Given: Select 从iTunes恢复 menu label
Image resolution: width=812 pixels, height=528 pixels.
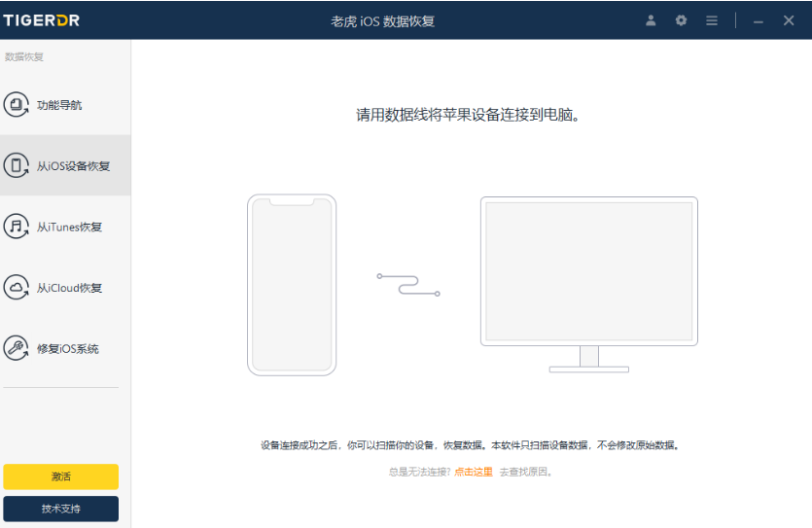Looking at the screenshot, I should 69,228.
